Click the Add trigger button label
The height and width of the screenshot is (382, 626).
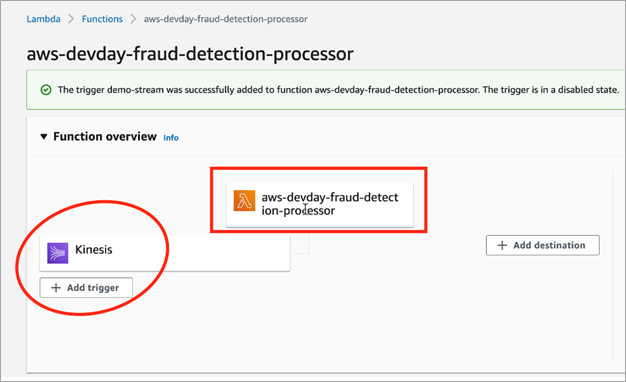click(93, 287)
